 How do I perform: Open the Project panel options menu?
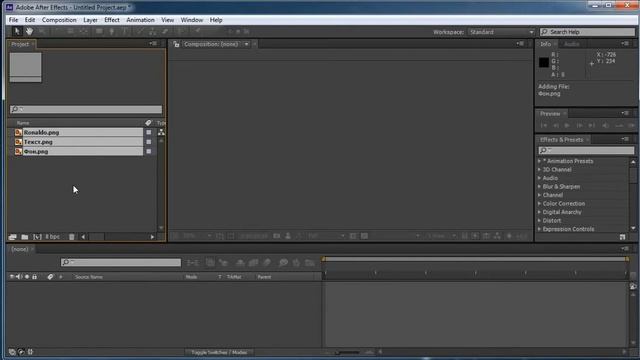coord(153,44)
